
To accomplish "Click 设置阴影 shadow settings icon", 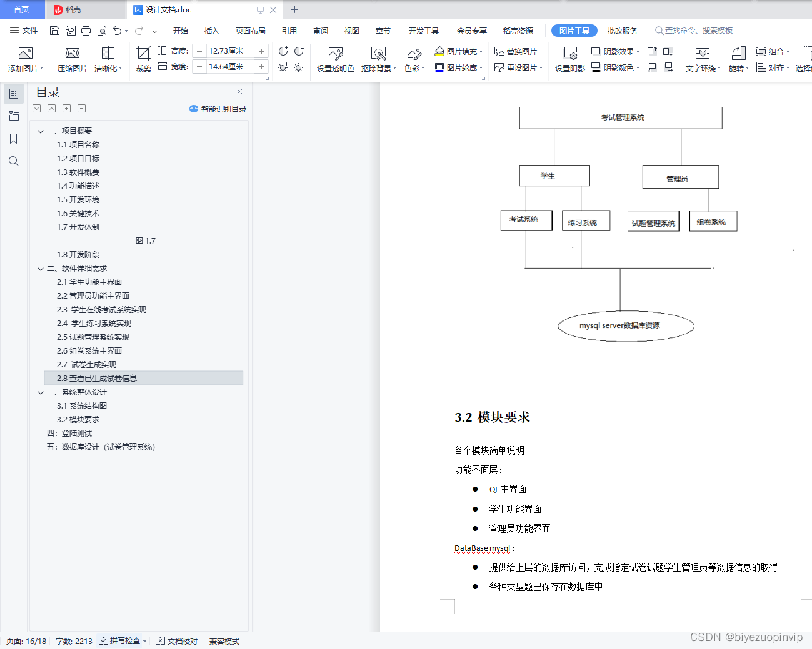I will (x=570, y=59).
